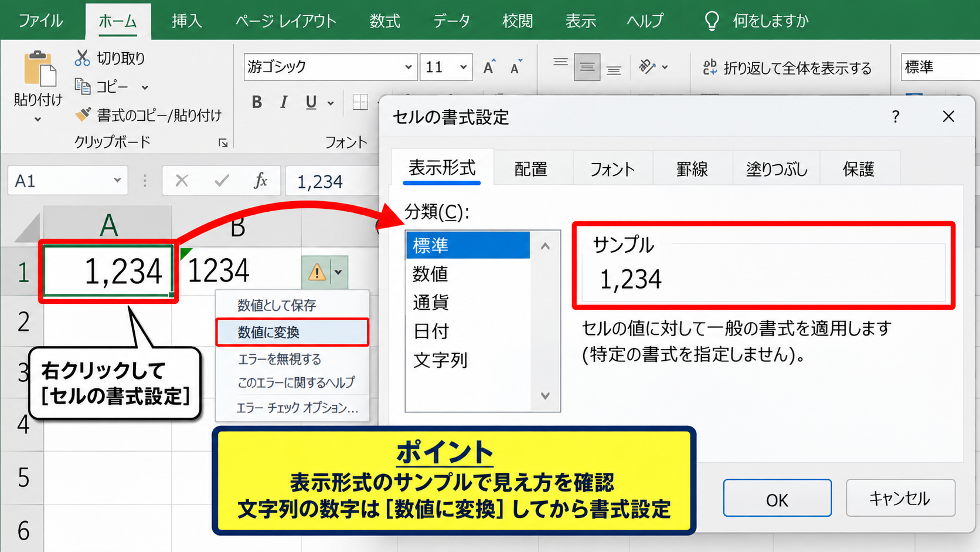This screenshot has width=980, height=552.
Task: Open the 配置 tab in the dialog
Action: 531,169
